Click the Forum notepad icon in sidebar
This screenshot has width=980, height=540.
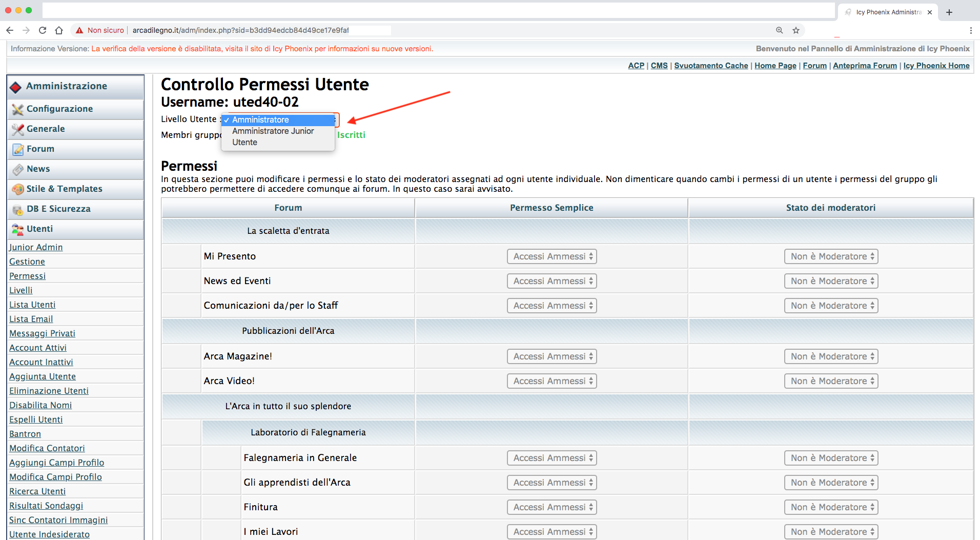pos(17,149)
